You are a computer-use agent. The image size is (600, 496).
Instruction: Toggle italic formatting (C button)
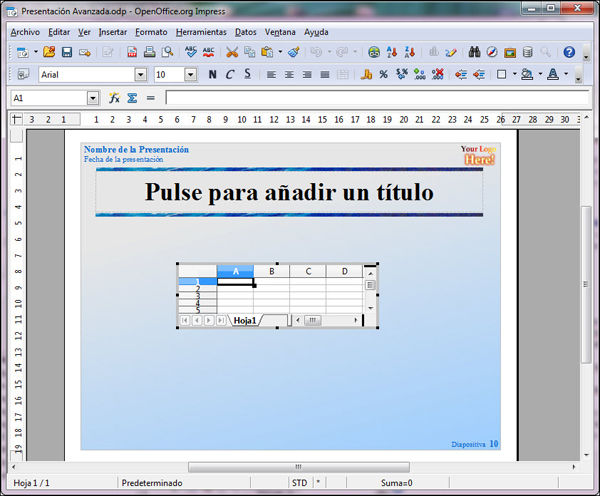230,74
